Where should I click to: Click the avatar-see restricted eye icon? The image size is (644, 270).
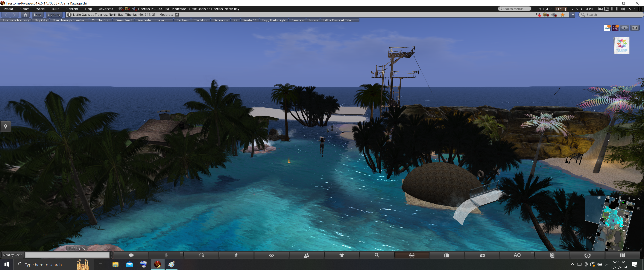(538, 14)
